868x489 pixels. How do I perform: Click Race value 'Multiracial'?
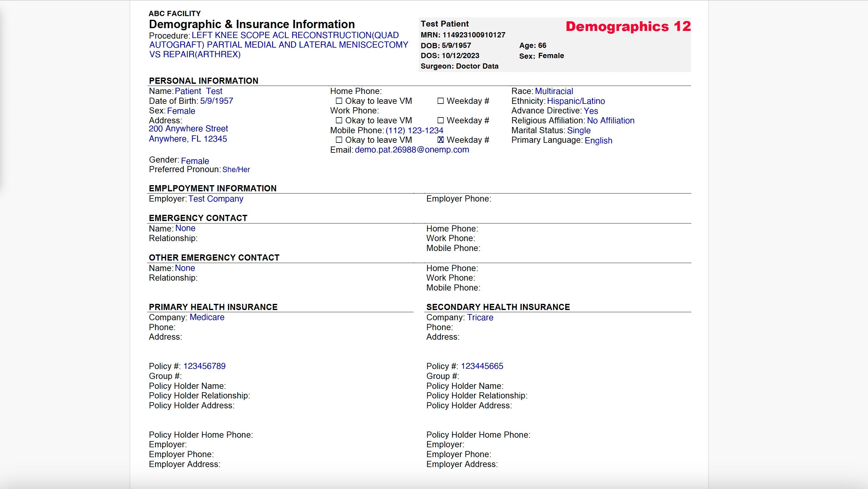[x=554, y=91]
